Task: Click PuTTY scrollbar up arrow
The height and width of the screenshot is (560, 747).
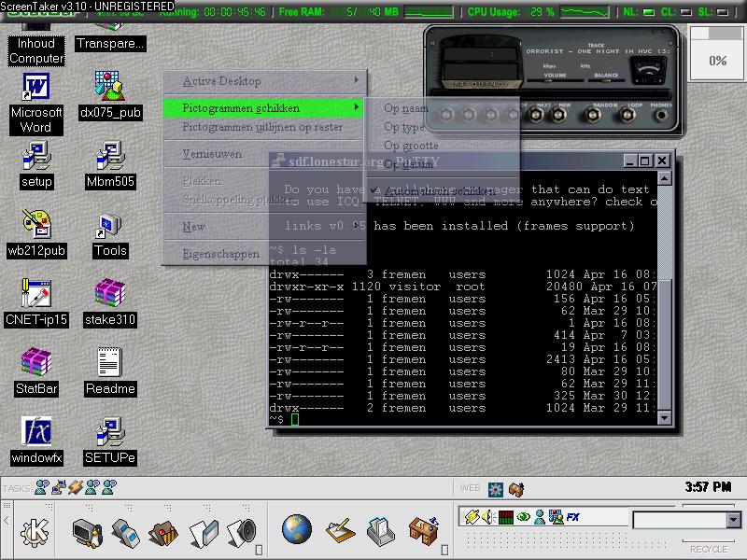Action: click(665, 178)
